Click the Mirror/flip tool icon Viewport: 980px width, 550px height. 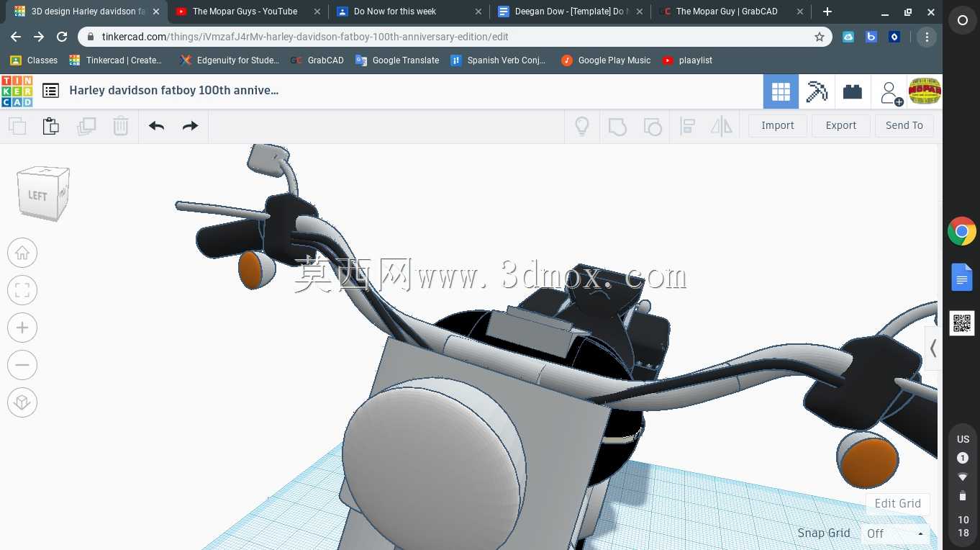(721, 126)
